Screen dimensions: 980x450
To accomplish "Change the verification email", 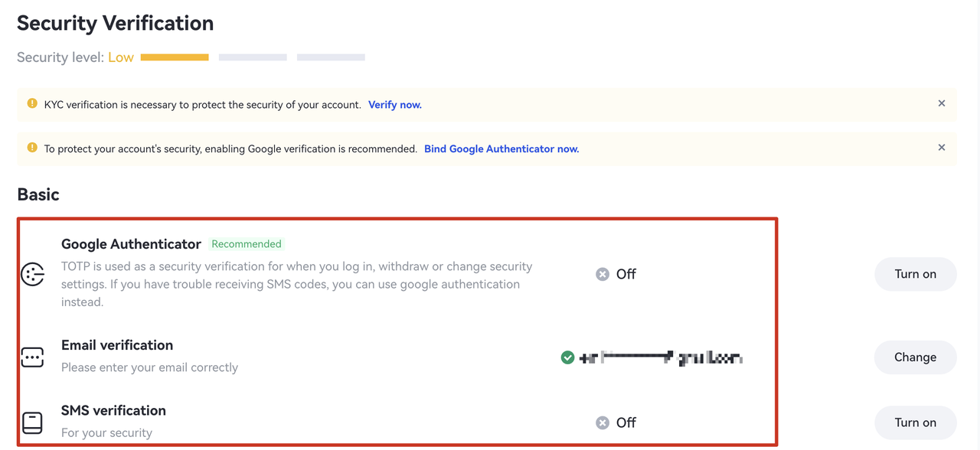I will tap(915, 357).
